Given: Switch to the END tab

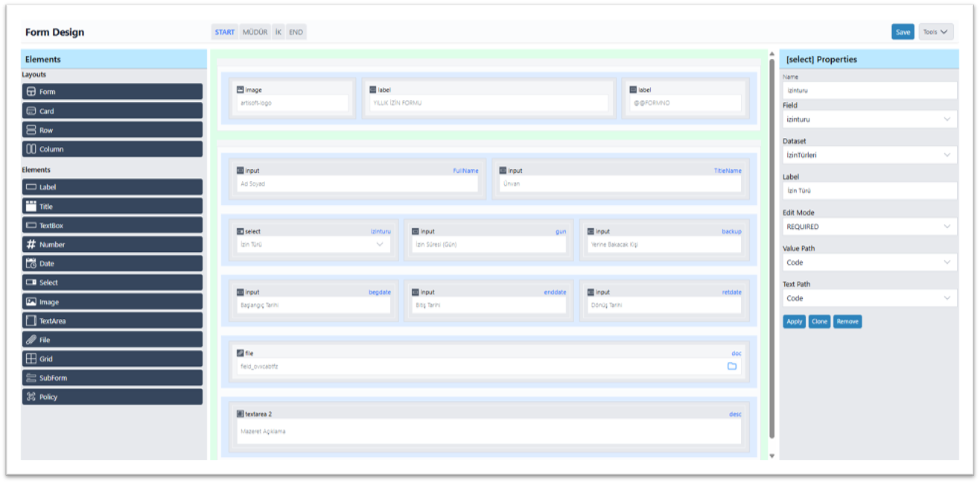Looking at the screenshot, I should pos(296,32).
